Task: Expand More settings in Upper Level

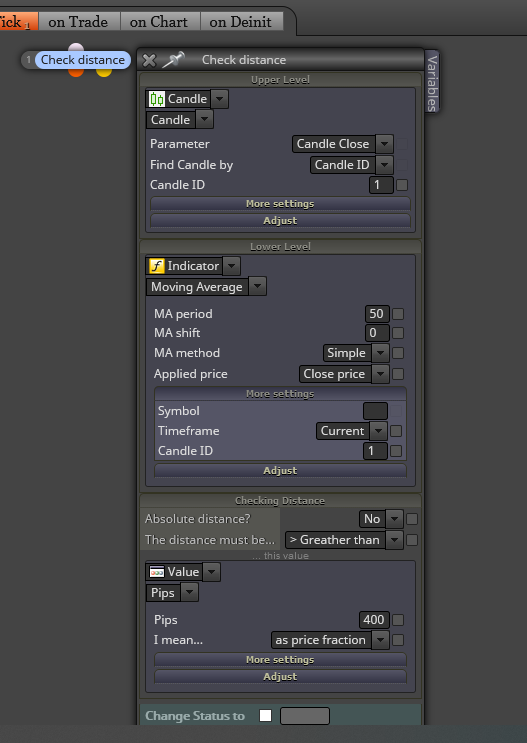Action: click(x=280, y=204)
